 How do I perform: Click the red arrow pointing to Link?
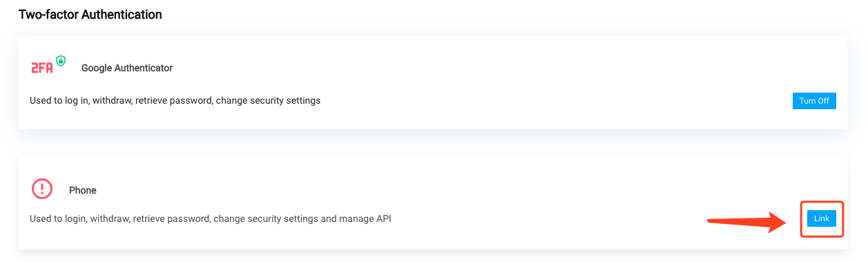click(x=749, y=221)
